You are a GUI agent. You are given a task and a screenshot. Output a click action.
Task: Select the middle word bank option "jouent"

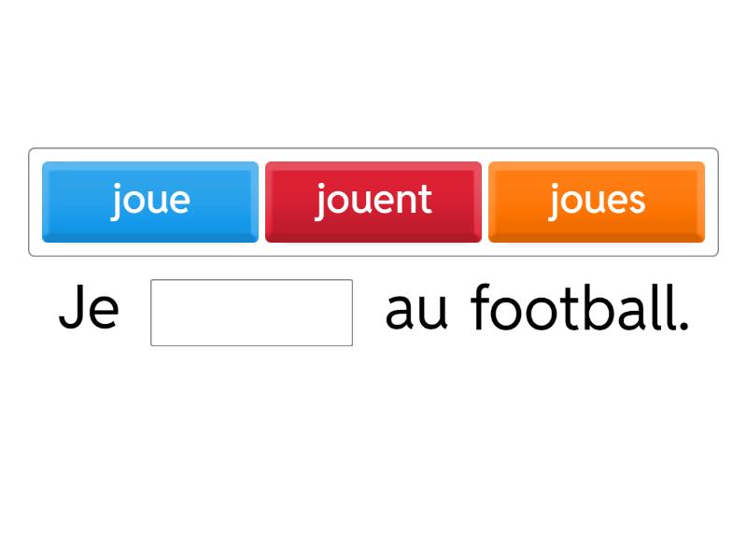coord(373,202)
